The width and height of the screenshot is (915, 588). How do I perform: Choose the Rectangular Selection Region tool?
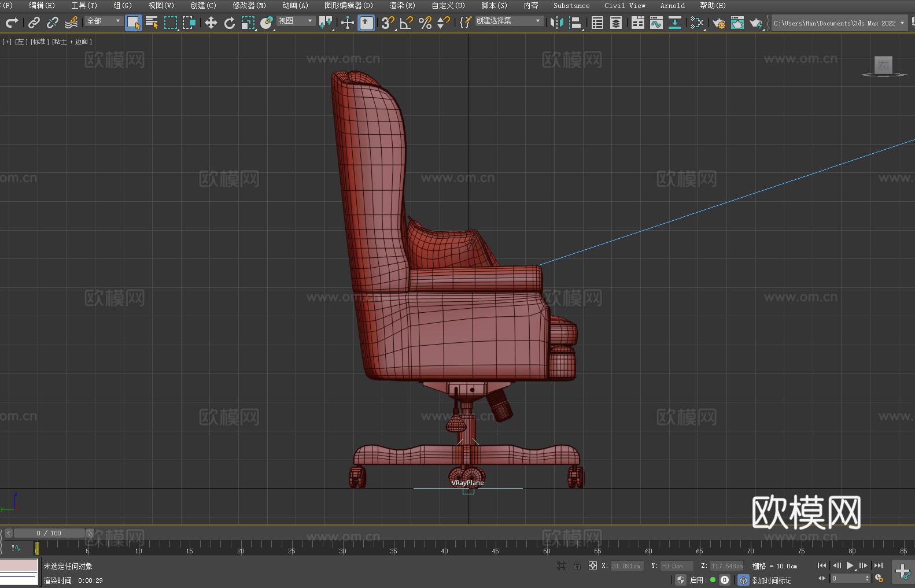[171, 23]
